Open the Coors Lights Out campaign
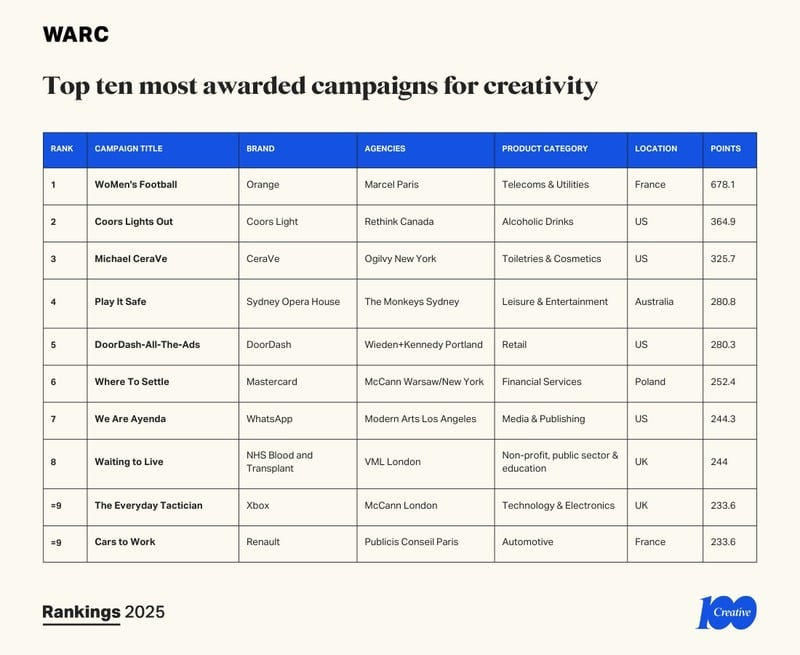This screenshot has height=655, width=800. [x=134, y=222]
